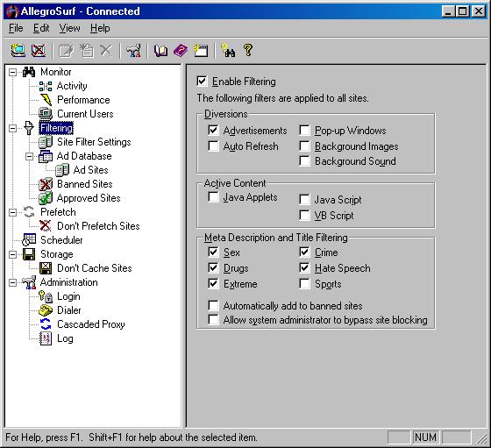The width and height of the screenshot is (491, 448).
Task: Uncheck the Advertisements checkbox
Action: pos(213,131)
